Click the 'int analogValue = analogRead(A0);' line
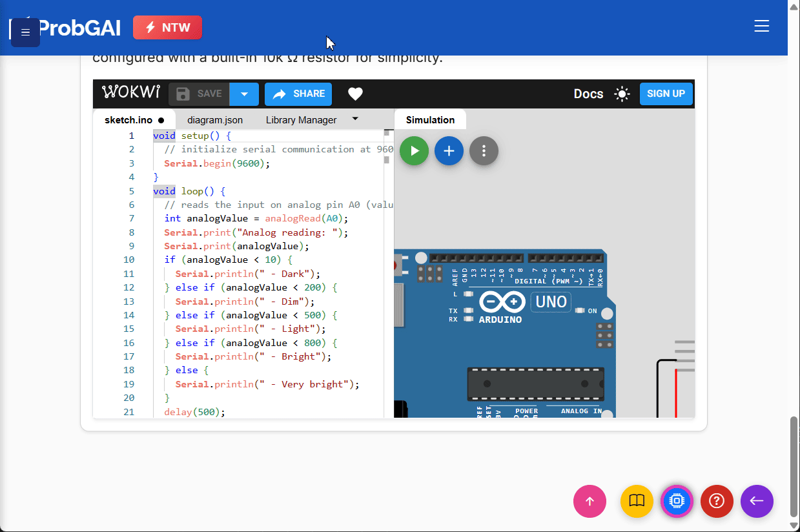This screenshot has height=532, width=800. pyautogui.click(x=256, y=218)
